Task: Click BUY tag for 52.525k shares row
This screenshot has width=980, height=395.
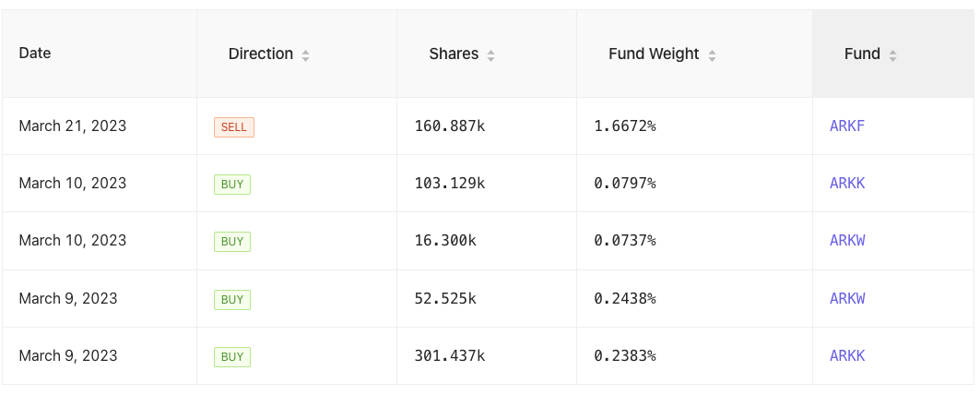Action: [232, 299]
